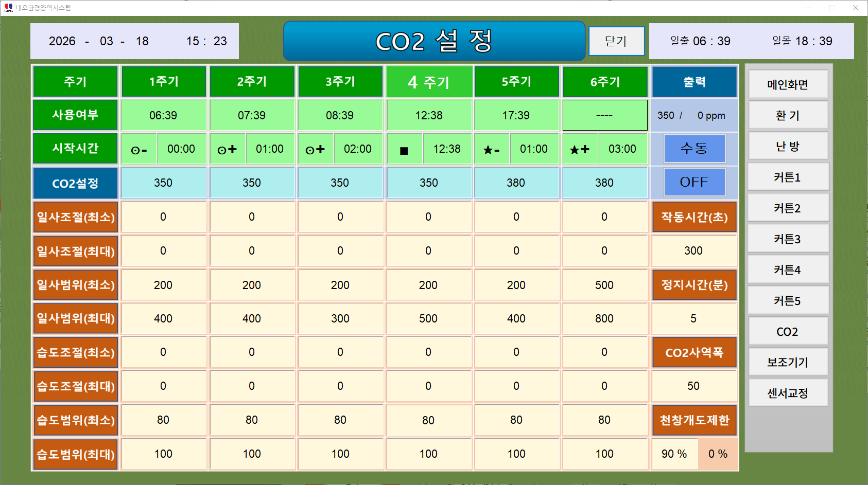Click the 출력 output header
868x485 pixels.
(695, 82)
